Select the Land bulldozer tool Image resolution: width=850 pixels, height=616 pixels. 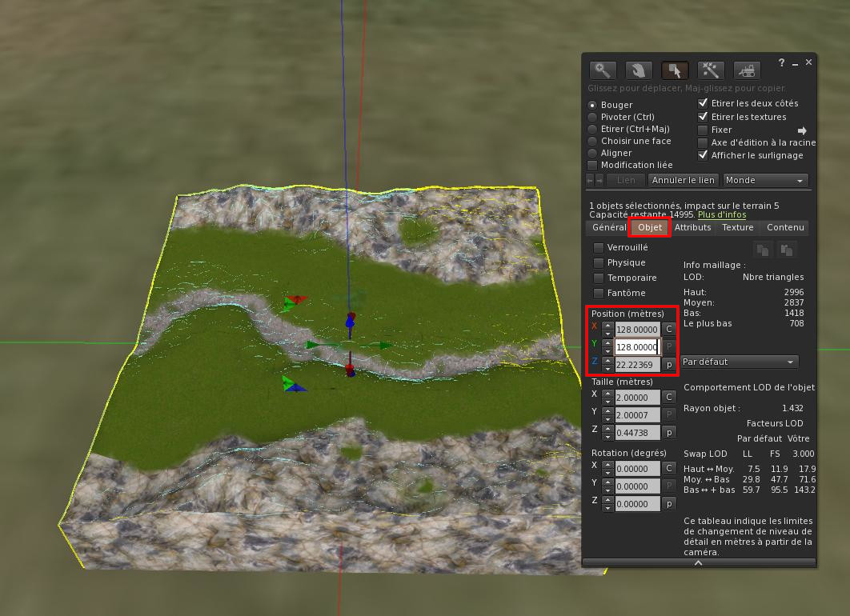(x=747, y=71)
